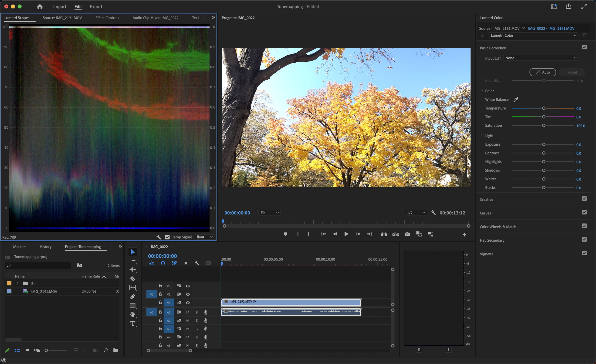
Task: Click the Auto button in Lumetri Color
Action: pos(542,72)
